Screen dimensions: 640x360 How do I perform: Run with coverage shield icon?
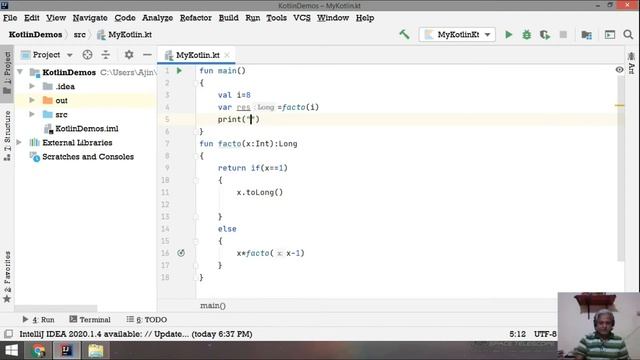pos(545,35)
